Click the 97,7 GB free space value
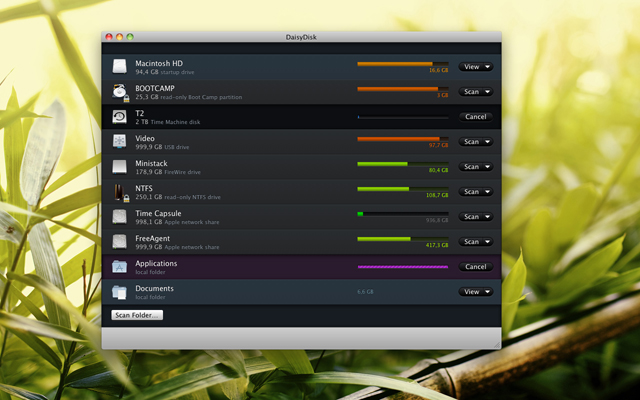Viewport: 640px width, 400px height. [438, 145]
